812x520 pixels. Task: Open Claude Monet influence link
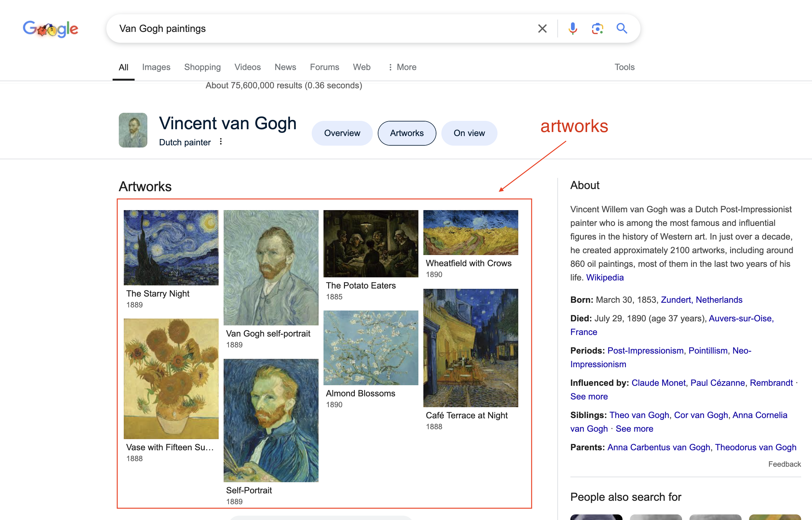point(658,383)
